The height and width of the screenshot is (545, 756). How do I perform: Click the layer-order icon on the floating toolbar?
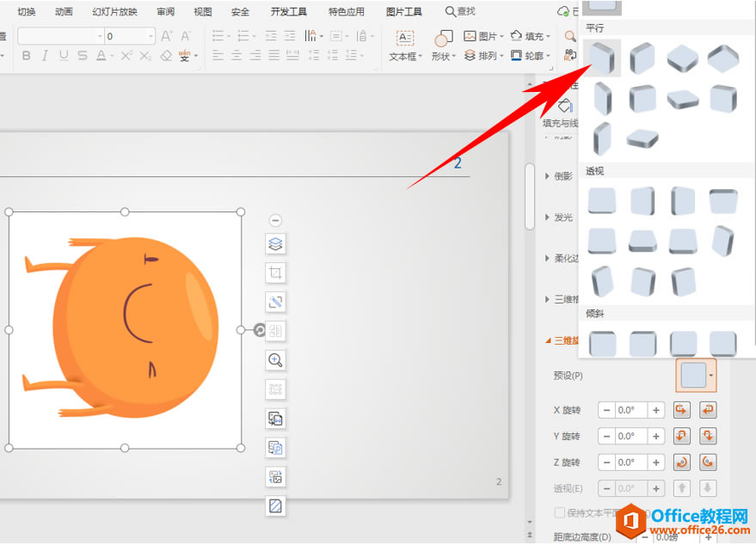[275, 243]
